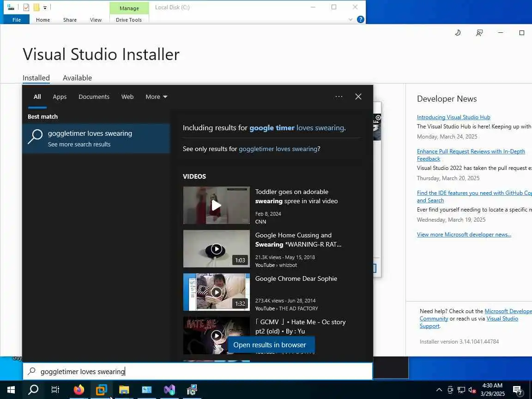Open Google Chrome Dear Sophie title
This screenshot has height=399, width=532.
pos(296,278)
